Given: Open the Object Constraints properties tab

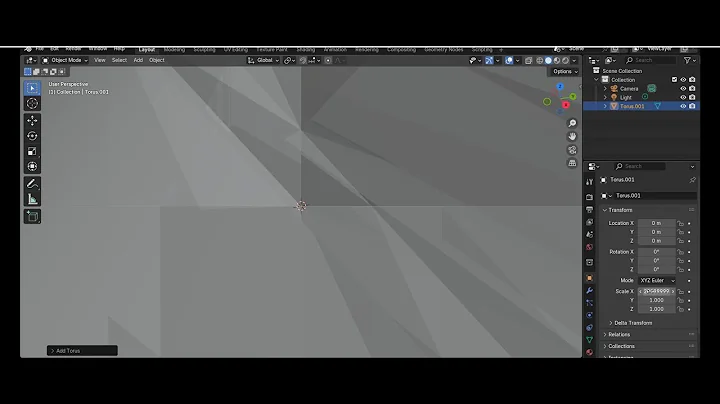Looking at the screenshot, I should 590,327.
